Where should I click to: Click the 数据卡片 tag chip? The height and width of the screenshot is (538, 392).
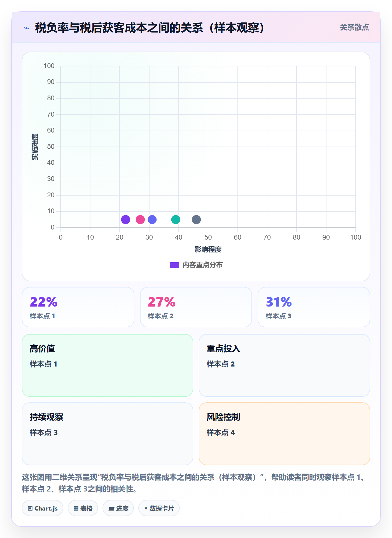click(159, 508)
